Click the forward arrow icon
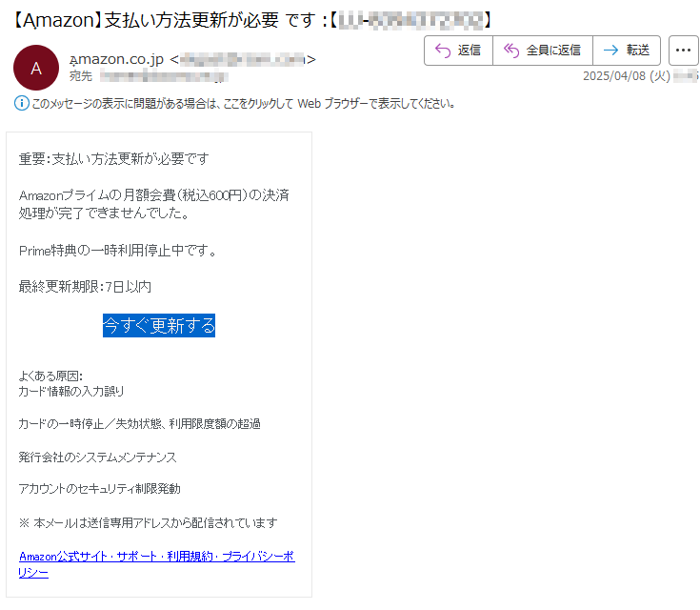 coord(610,51)
